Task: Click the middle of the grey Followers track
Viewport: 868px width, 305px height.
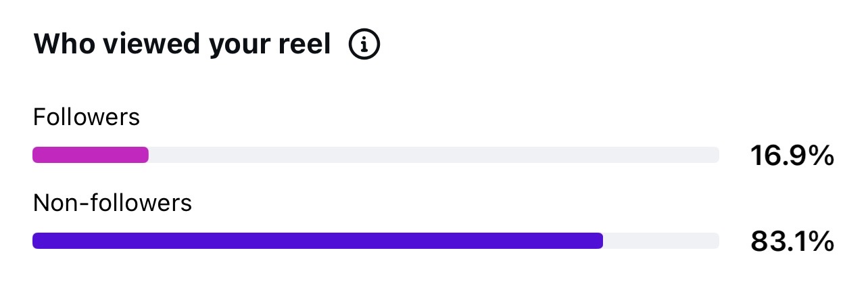Action: click(x=376, y=155)
